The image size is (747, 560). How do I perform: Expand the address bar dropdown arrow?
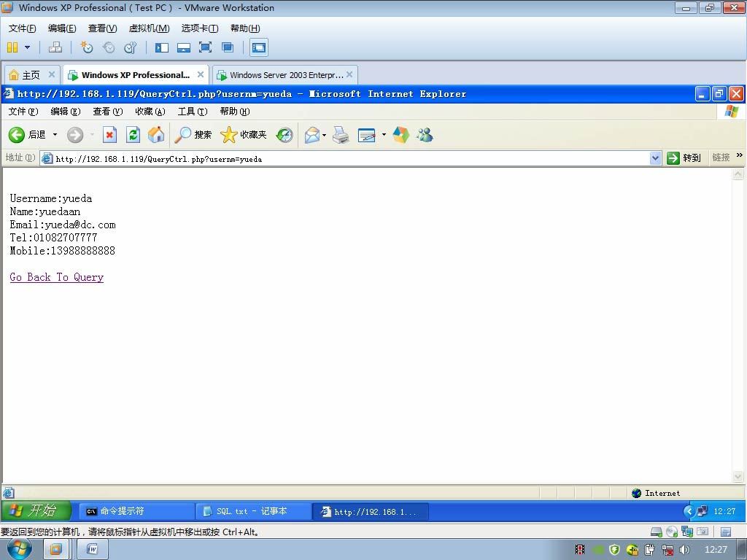pyautogui.click(x=656, y=158)
